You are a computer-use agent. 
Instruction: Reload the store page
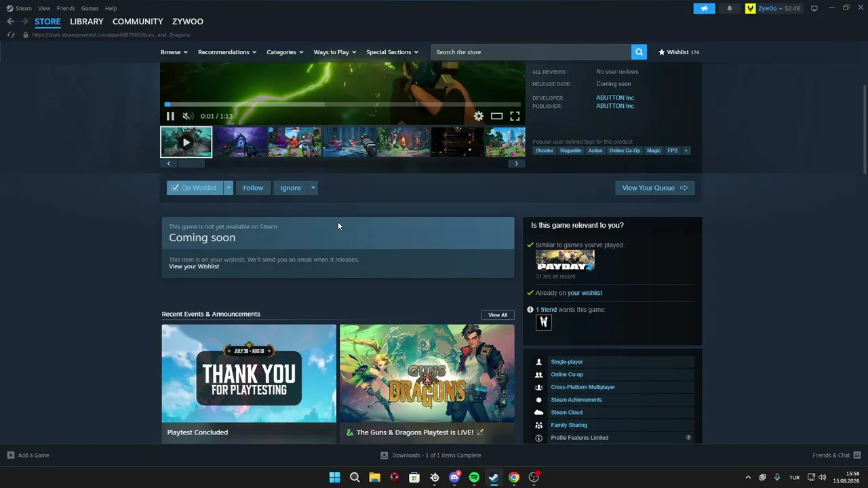(x=11, y=35)
